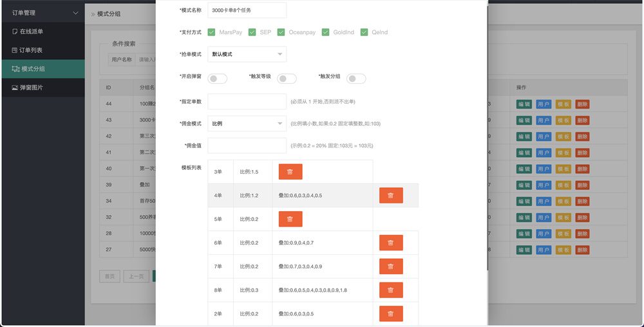This screenshot has height=327, width=644.
Task: Remove the 5单 template entry
Action: [x=290, y=219]
